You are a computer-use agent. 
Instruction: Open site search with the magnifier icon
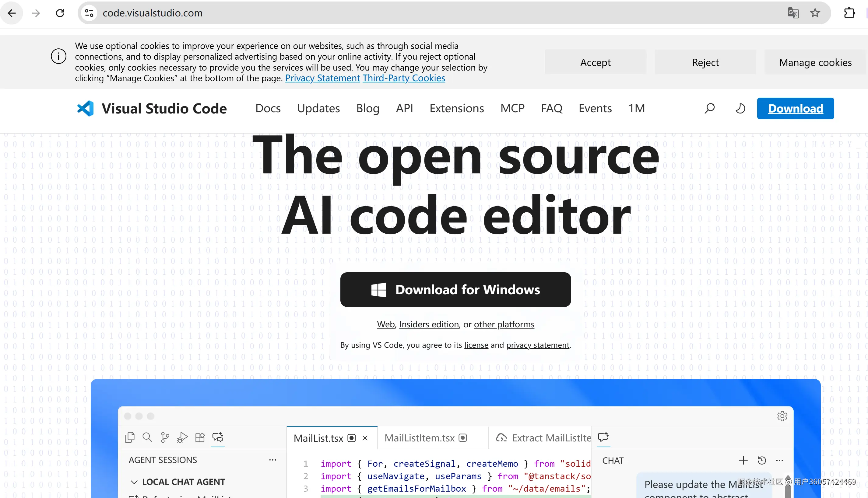pyautogui.click(x=709, y=108)
